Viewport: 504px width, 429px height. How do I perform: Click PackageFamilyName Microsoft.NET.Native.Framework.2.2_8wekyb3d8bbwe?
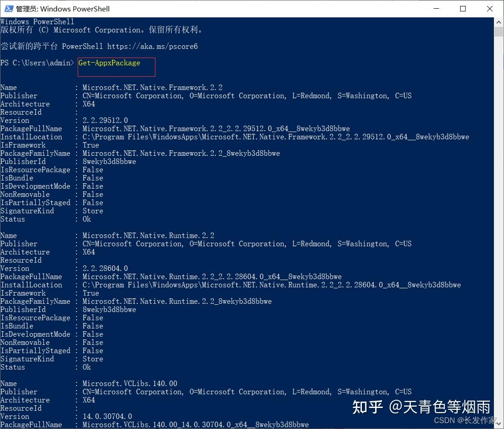[181, 154]
